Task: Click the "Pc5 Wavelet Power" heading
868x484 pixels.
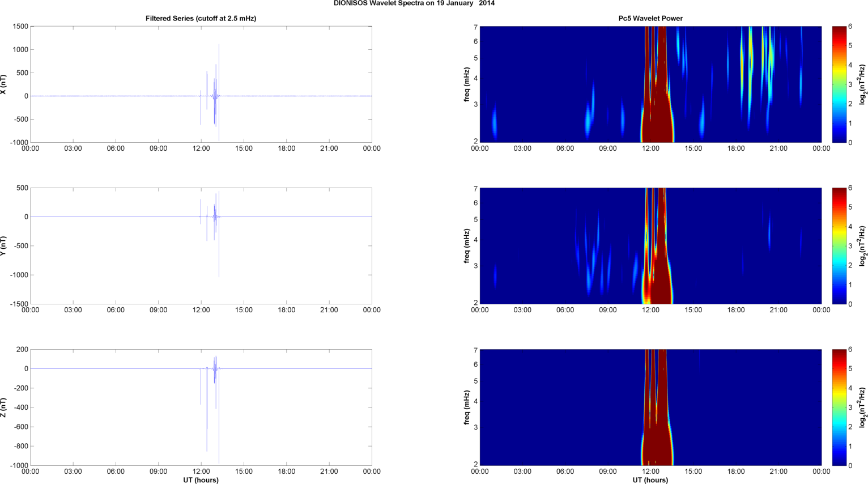Action: coord(650,19)
